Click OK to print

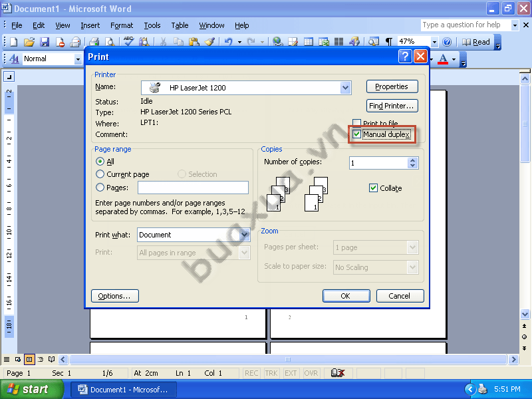346,296
